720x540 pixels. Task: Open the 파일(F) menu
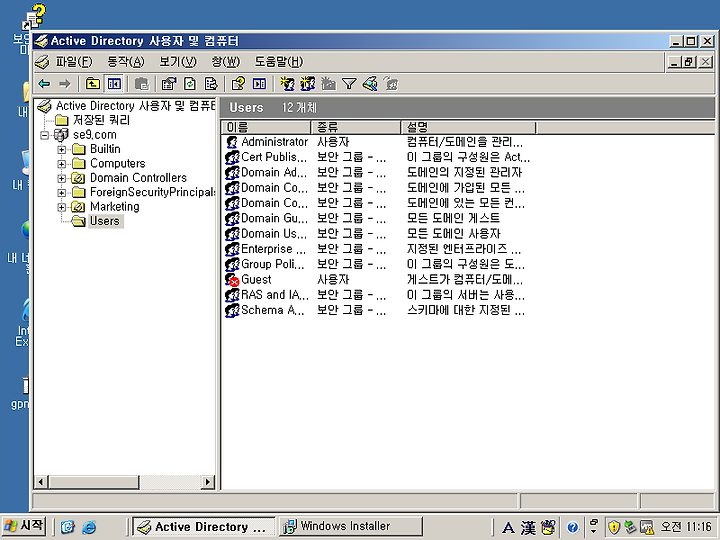pyautogui.click(x=74, y=62)
